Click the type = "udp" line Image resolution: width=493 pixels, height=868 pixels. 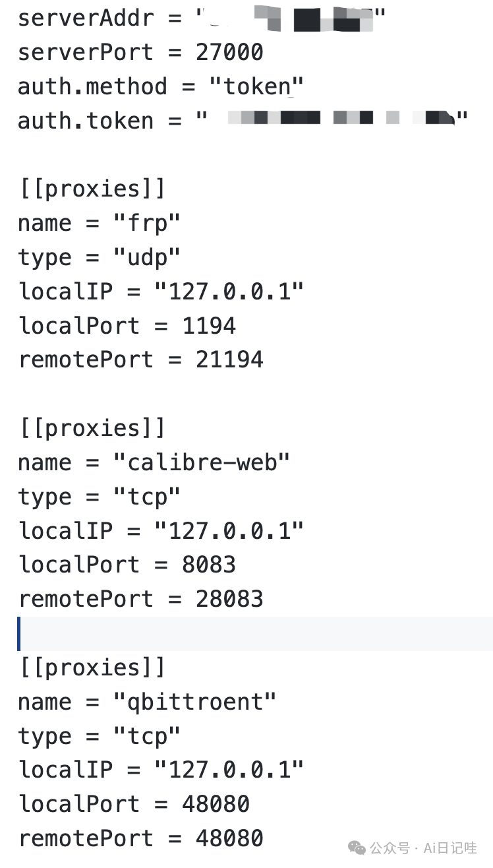coord(99,258)
